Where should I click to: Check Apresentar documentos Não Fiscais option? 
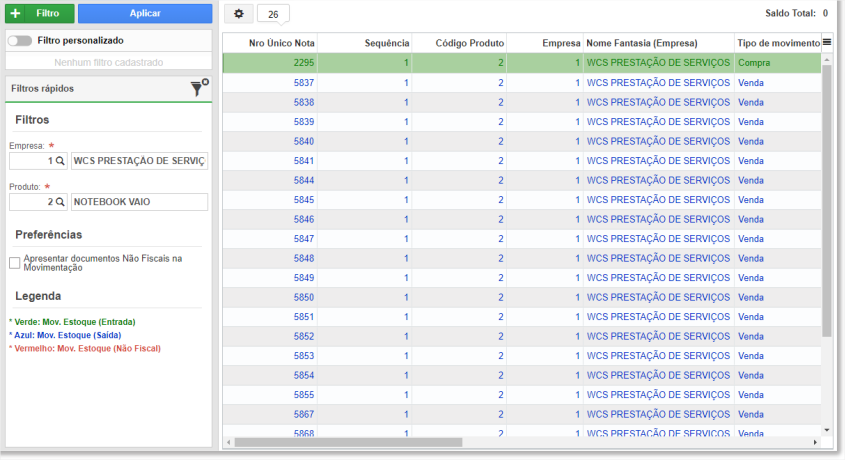[15, 263]
